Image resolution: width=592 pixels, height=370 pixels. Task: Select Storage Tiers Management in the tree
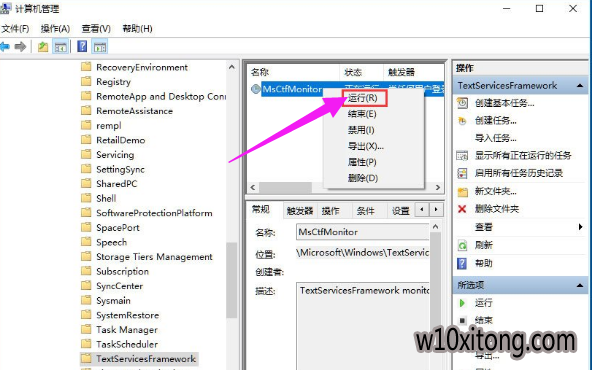154,257
